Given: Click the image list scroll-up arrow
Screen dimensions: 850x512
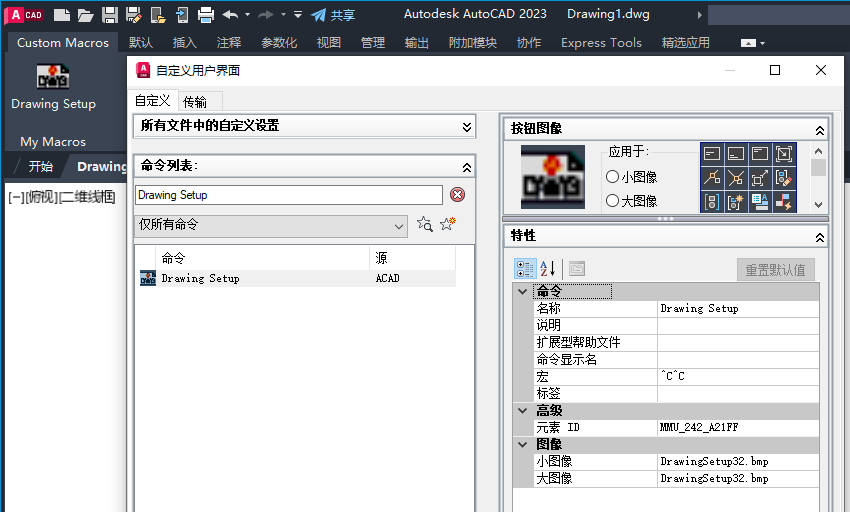Looking at the screenshot, I should (819, 151).
